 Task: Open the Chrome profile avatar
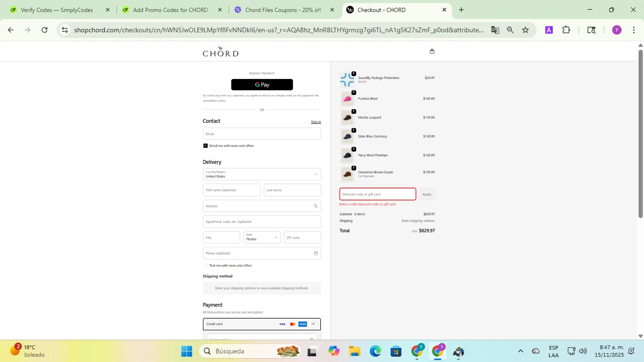617,30
